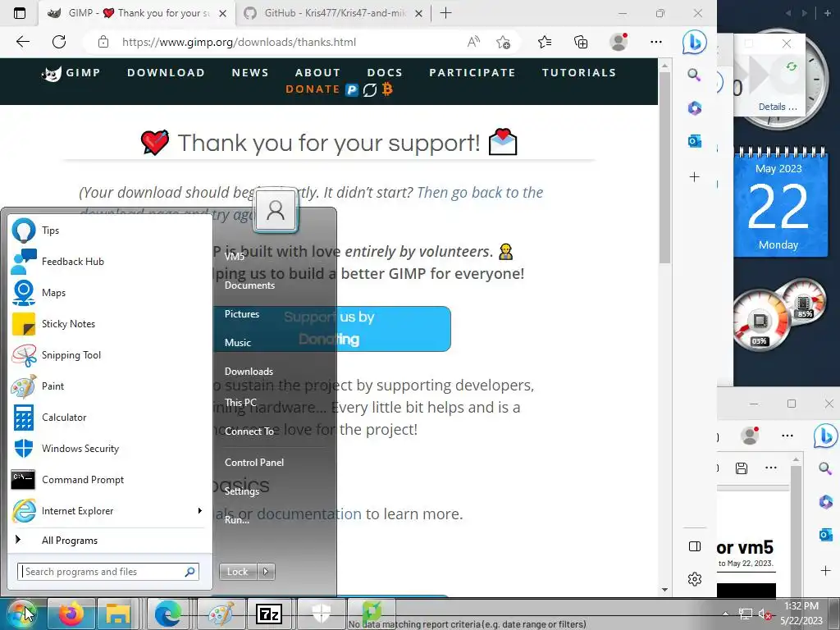Toggle Read aloud in the address bar

click(x=473, y=42)
